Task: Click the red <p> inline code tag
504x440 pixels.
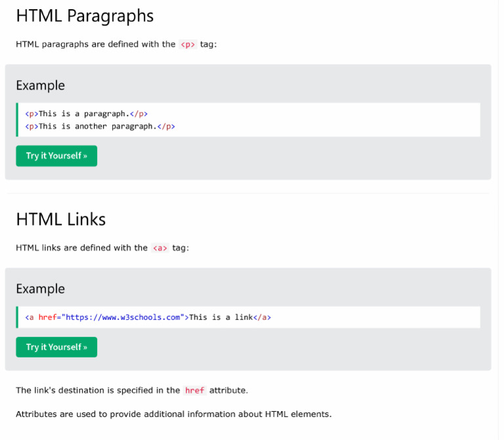Action: coord(188,45)
